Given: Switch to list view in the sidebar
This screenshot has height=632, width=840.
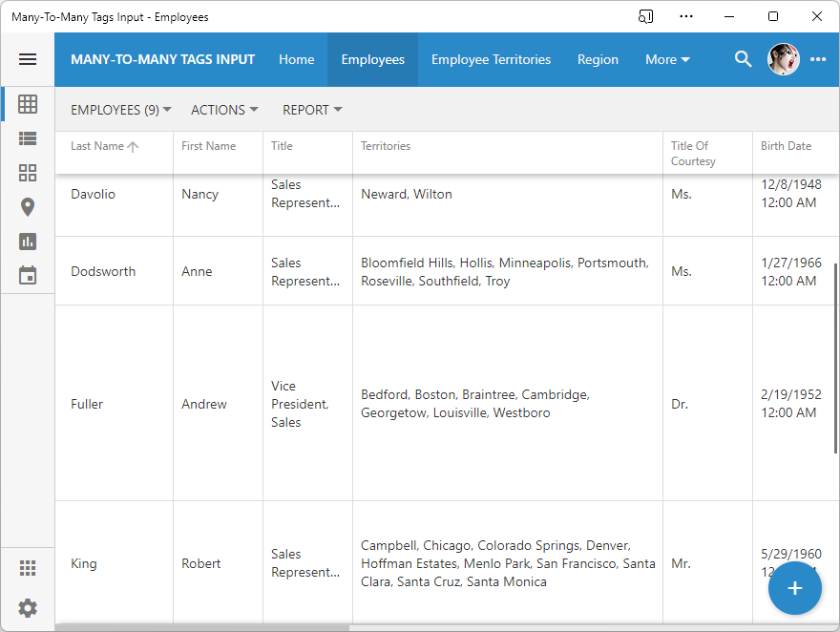Looking at the screenshot, I should pyautogui.click(x=28, y=138).
